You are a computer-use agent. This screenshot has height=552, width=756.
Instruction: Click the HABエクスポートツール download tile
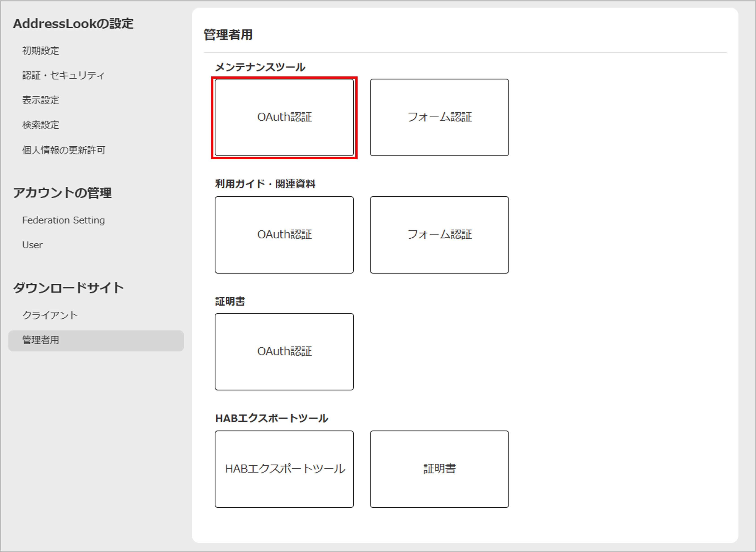click(x=284, y=469)
